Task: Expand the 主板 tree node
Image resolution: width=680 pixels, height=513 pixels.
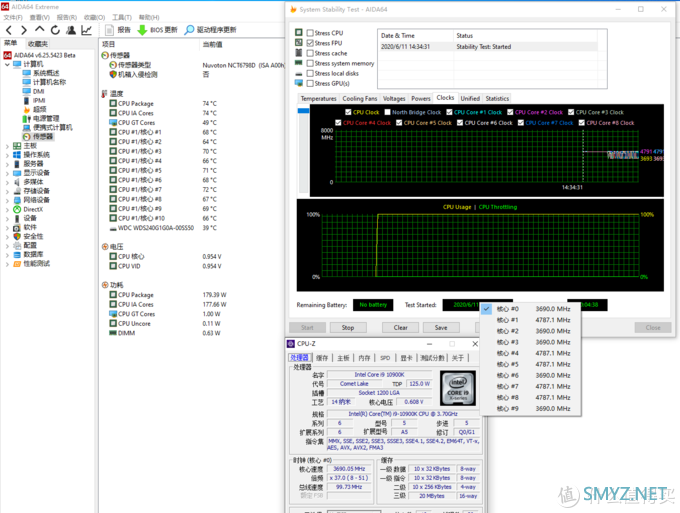Action: pyautogui.click(x=7, y=146)
